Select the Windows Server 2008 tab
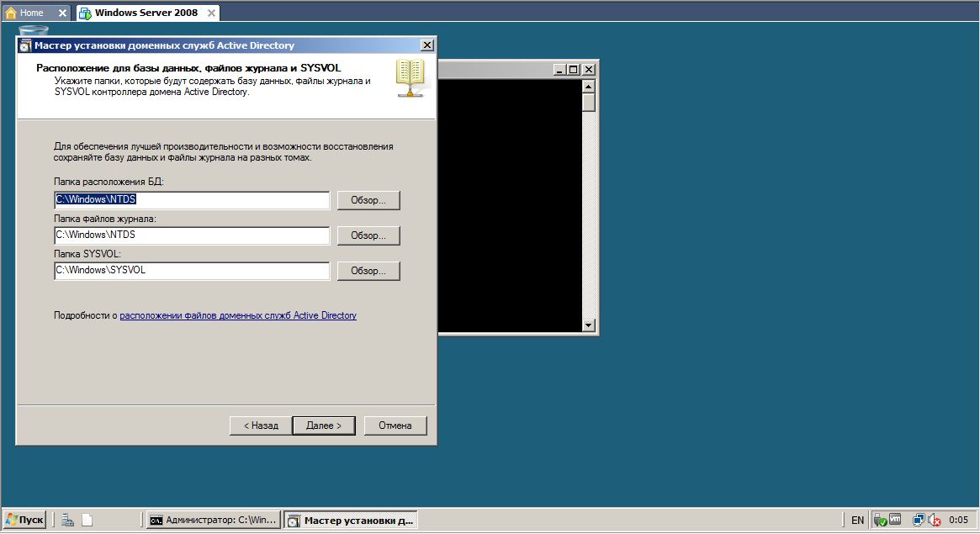The height and width of the screenshot is (534, 980). [x=146, y=13]
